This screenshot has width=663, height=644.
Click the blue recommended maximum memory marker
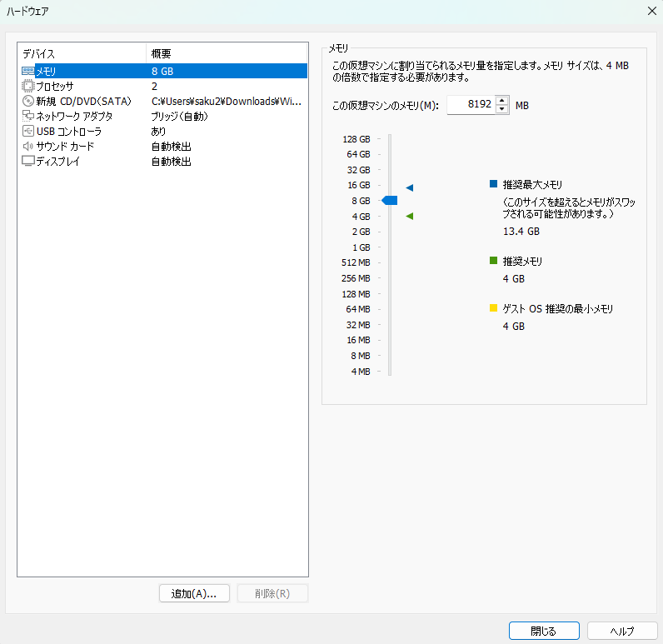coord(409,188)
